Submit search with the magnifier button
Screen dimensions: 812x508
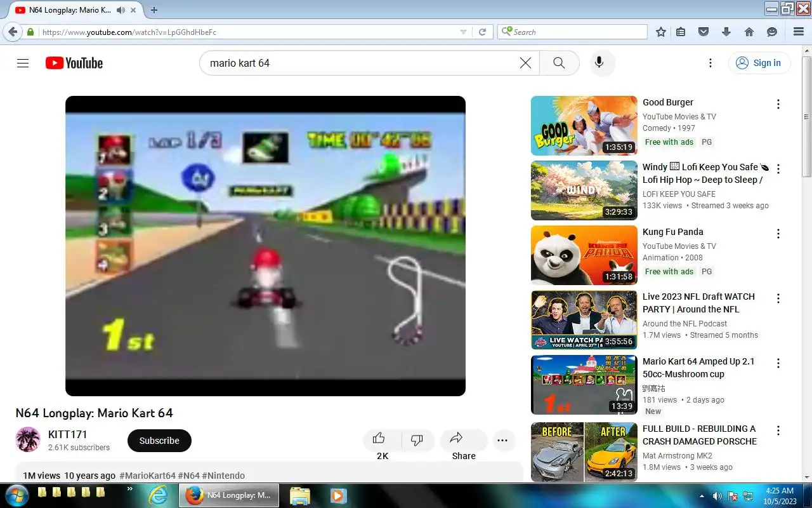point(559,63)
